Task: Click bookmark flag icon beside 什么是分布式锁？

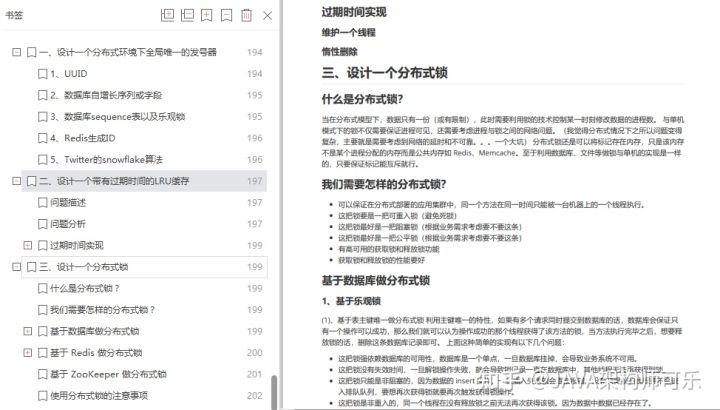Action: click(x=42, y=288)
